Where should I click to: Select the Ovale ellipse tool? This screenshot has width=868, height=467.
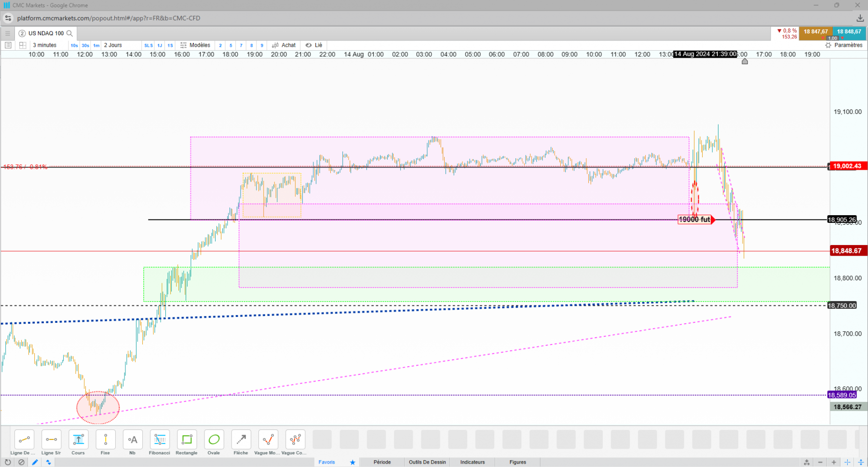(214, 440)
